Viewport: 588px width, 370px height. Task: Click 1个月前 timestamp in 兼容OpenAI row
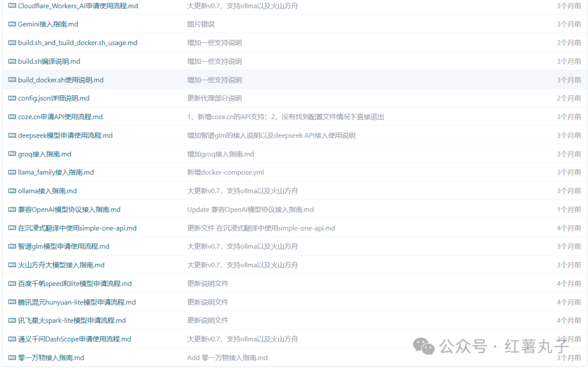(x=569, y=209)
